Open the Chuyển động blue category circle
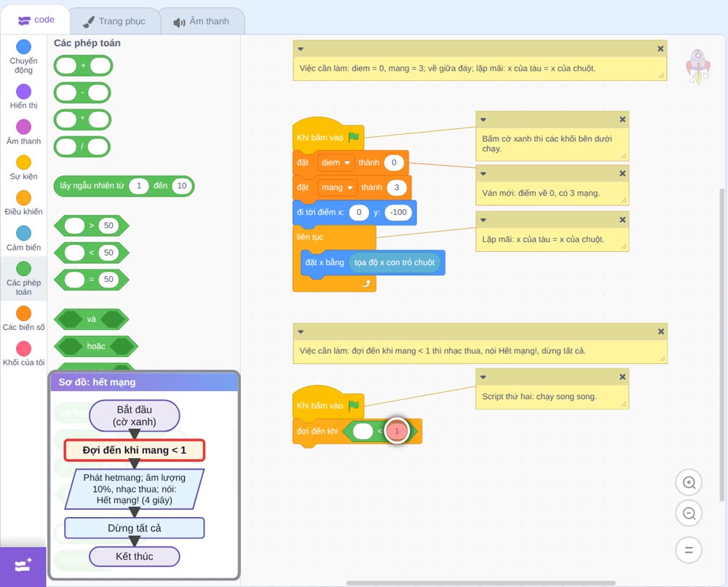Image resolution: width=728 pixels, height=587 pixels. tap(23, 47)
